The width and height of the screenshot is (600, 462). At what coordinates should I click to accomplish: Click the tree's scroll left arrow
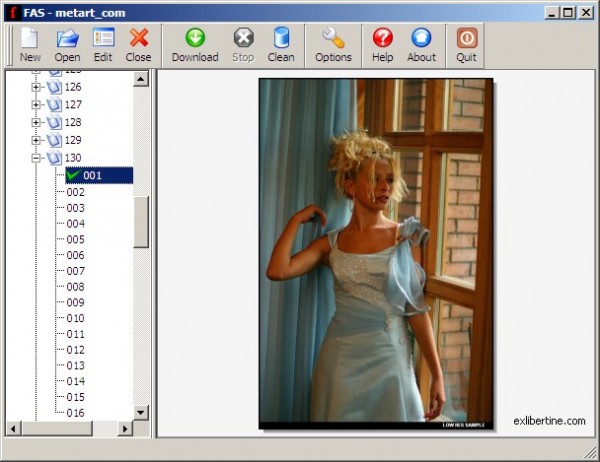coord(14,429)
